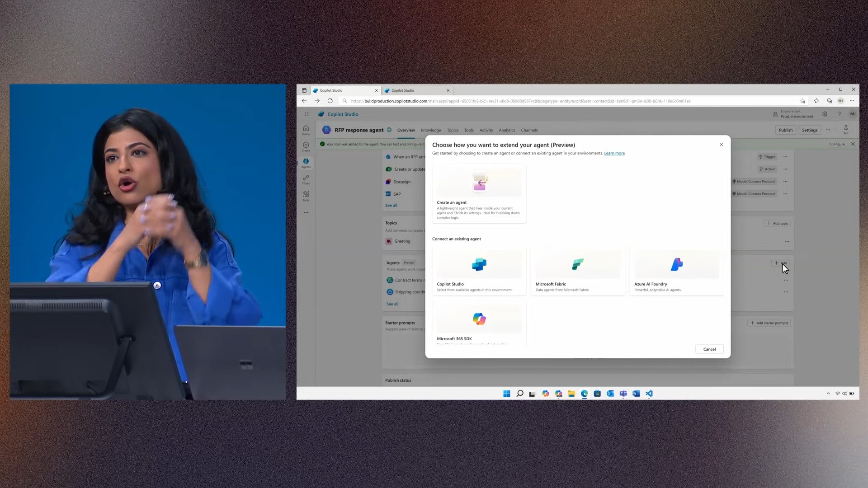The width and height of the screenshot is (868, 488).
Task: Open Microsoft Teams from the taskbar
Action: [x=623, y=394]
